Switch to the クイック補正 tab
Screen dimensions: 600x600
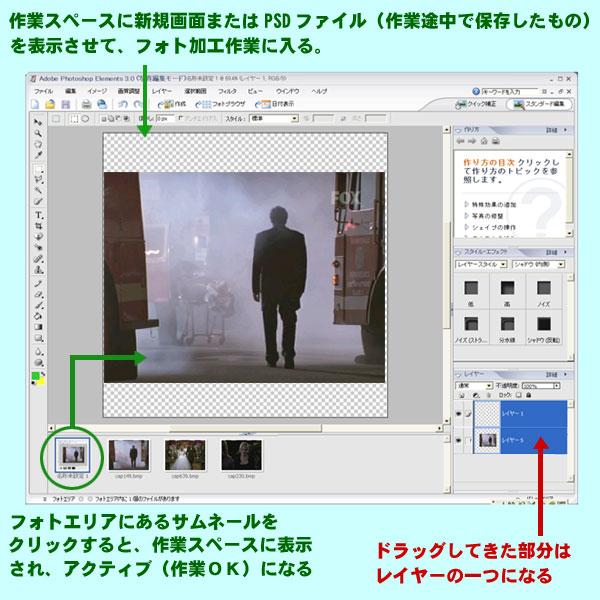coord(476,104)
